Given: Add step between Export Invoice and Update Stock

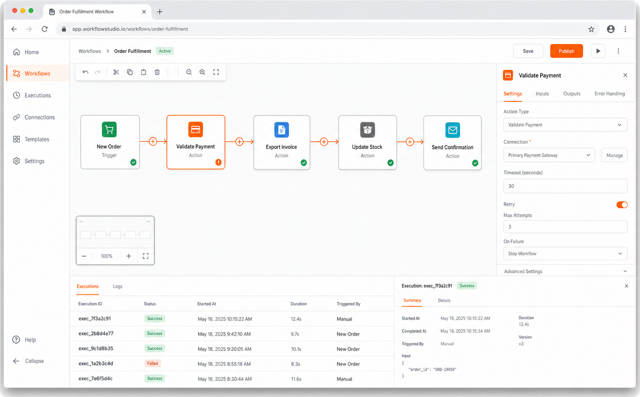Looking at the screenshot, I should click(x=324, y=142).
